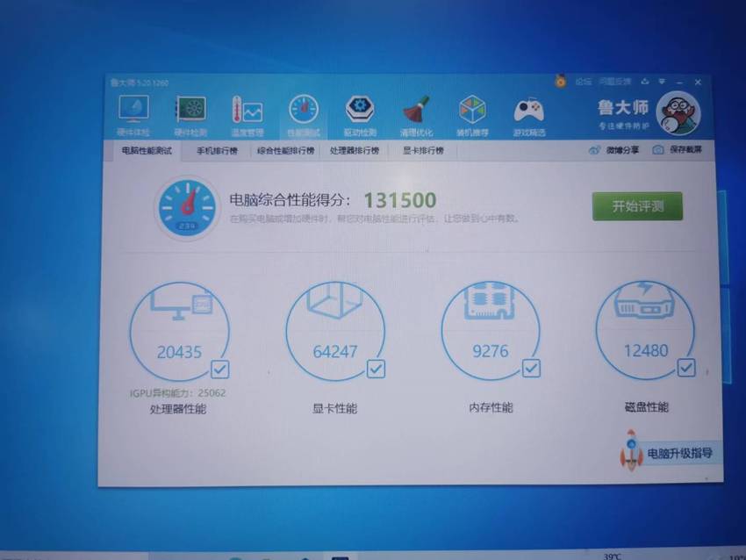Switch to the 电脑性能测试 tab
The image size is (746, 560).
pos(147,151)
